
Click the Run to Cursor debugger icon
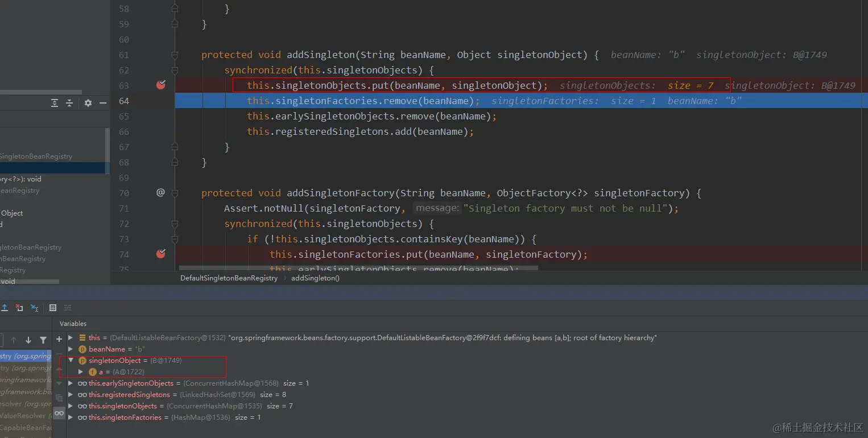(x=35, y=308)
